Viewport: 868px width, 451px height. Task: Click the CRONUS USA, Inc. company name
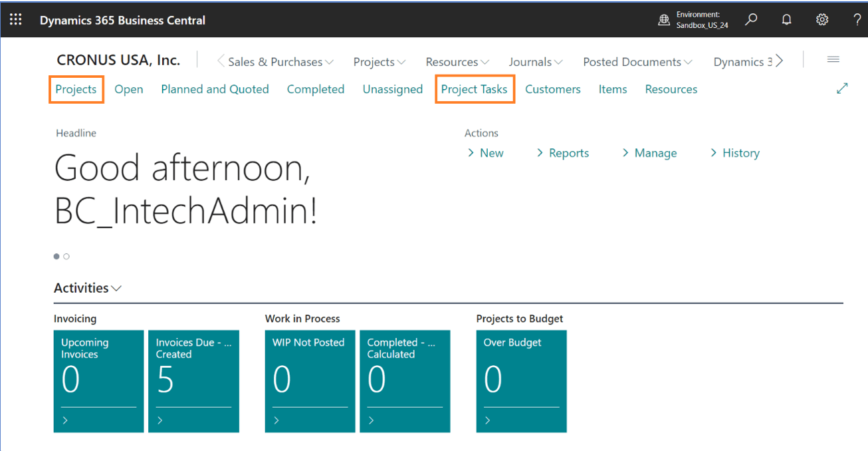118,60
